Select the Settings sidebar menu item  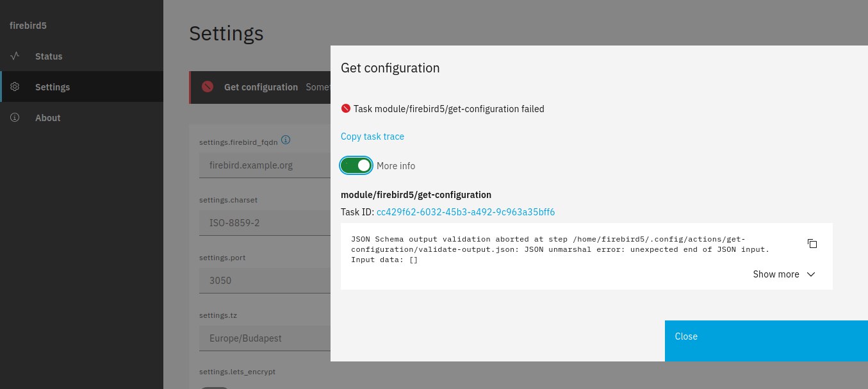point(53,87)
